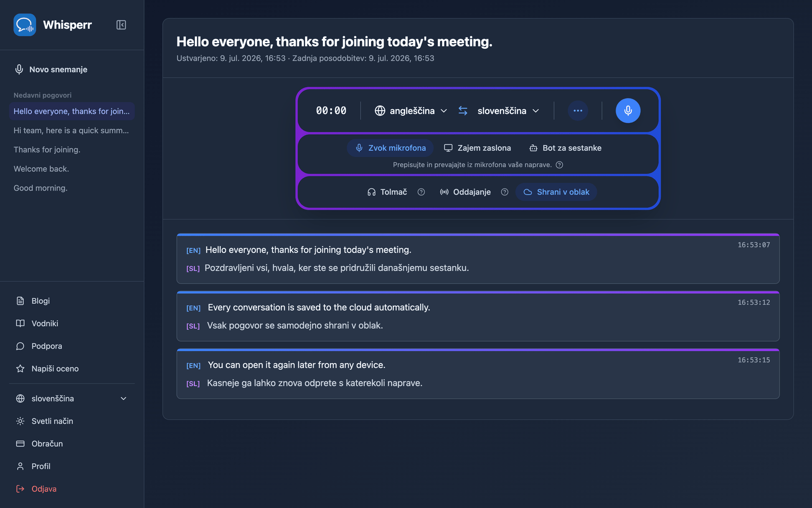Open 'Hi team, here is a quick summ...' conversation
This screenshot has width=812, height=508.
pos(72,131)
